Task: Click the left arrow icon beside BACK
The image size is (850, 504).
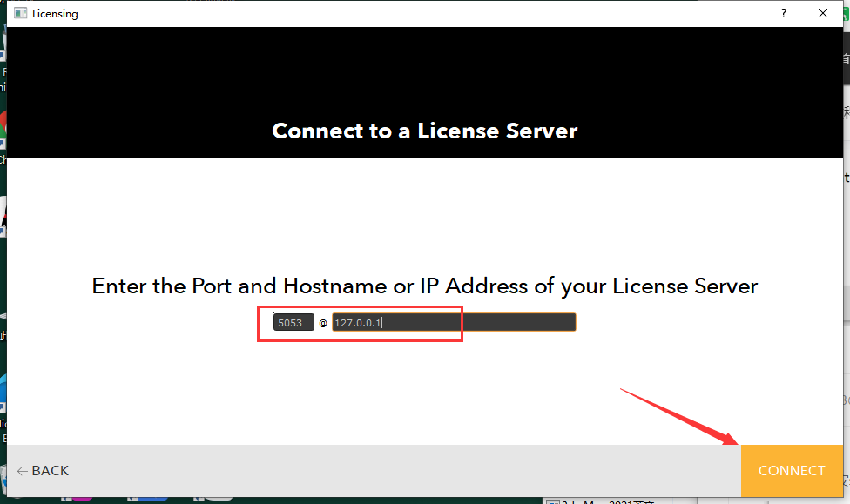Action: pyautogui.click(x=22, y=471)
